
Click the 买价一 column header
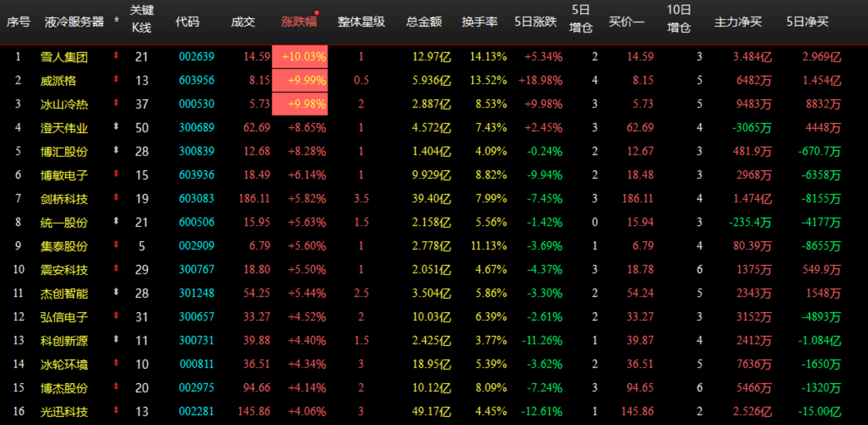(x=627, y=22)
